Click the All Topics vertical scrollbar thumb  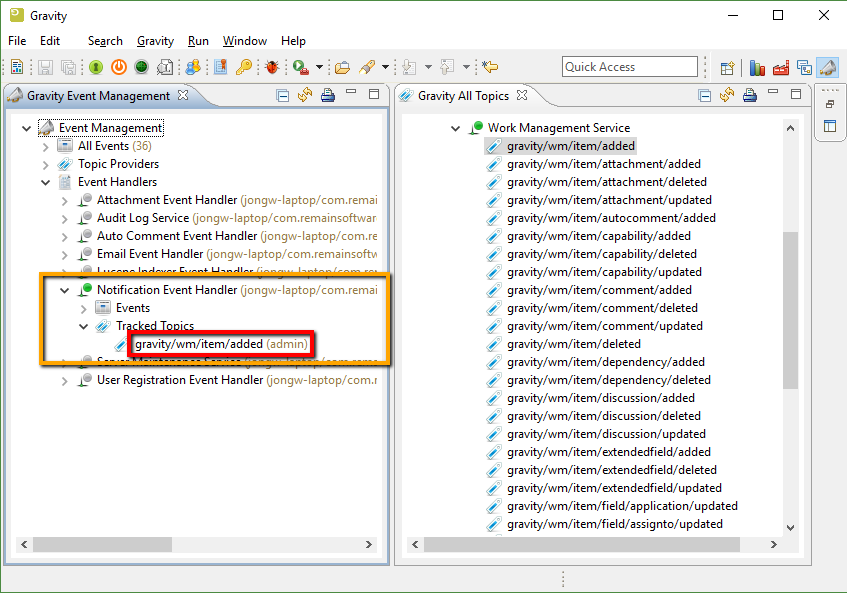tap(790, 310)
